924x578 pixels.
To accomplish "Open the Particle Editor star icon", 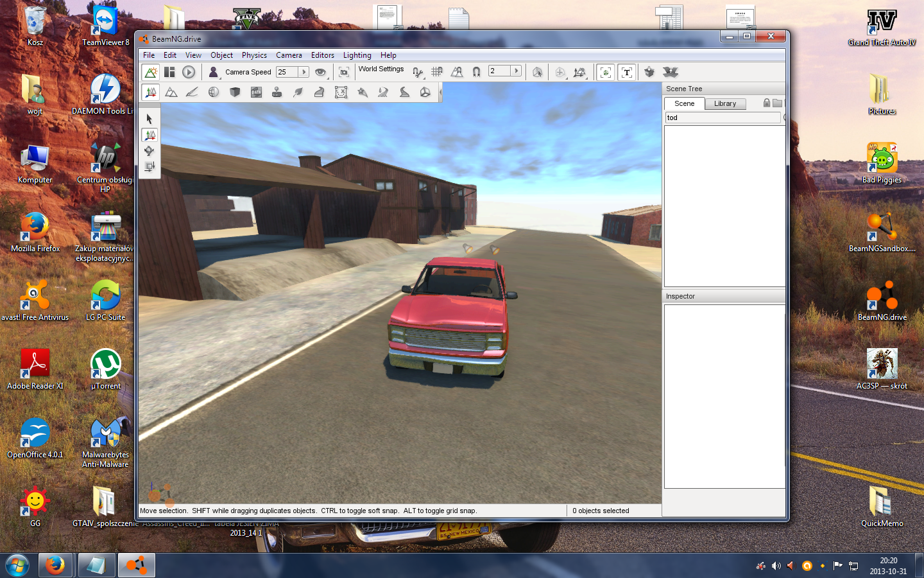I will (x=362, y=92).
